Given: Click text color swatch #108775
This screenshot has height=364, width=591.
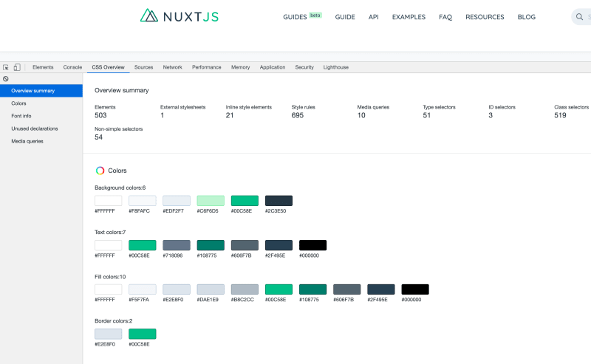Looking at the screenshot, I should click(211, 245).
